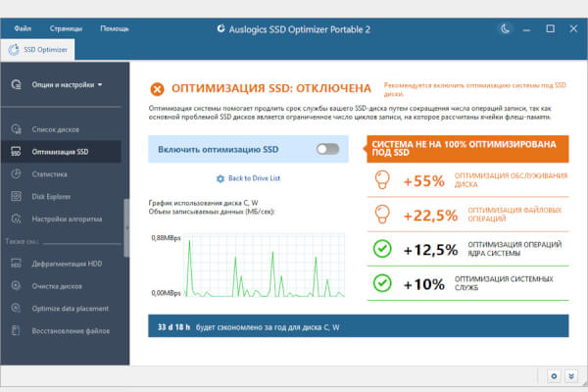588x392 pixels.
Task: Open Disk Explorer in the sidebar
Action: (51, 197)
